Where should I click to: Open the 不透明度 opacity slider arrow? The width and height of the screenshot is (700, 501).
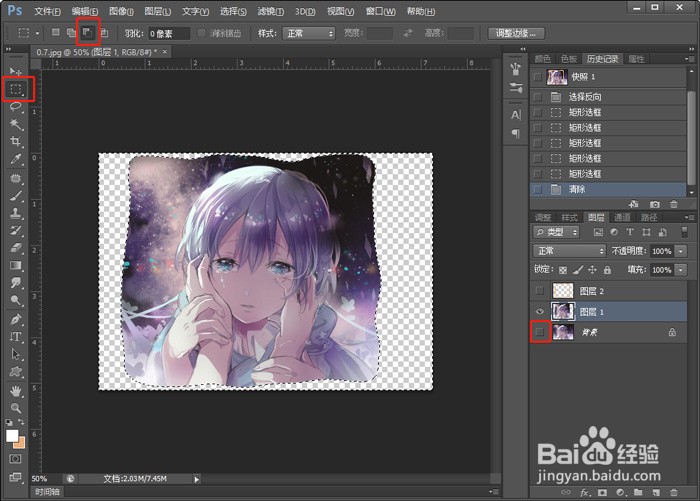(681, 251)
